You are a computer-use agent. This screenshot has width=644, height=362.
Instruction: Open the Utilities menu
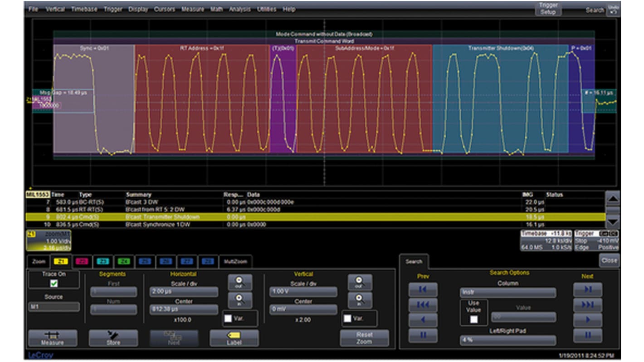pos(267,9)
